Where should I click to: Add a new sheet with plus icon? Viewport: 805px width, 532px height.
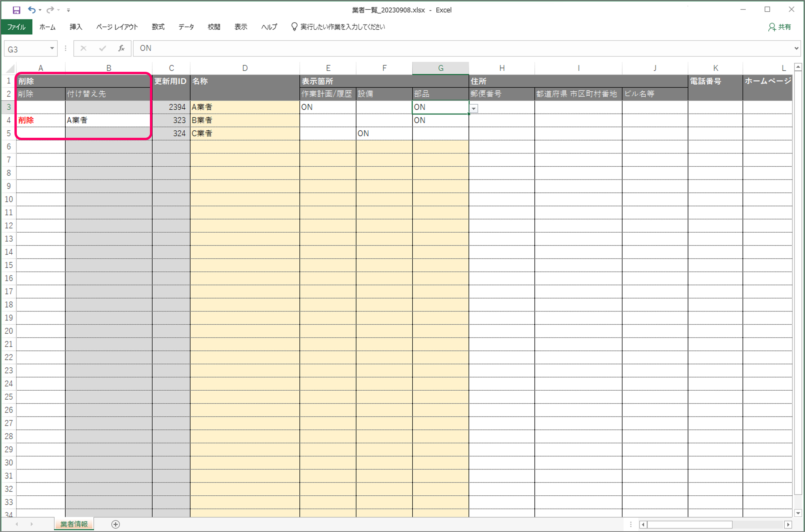click(x=116, y=524)
